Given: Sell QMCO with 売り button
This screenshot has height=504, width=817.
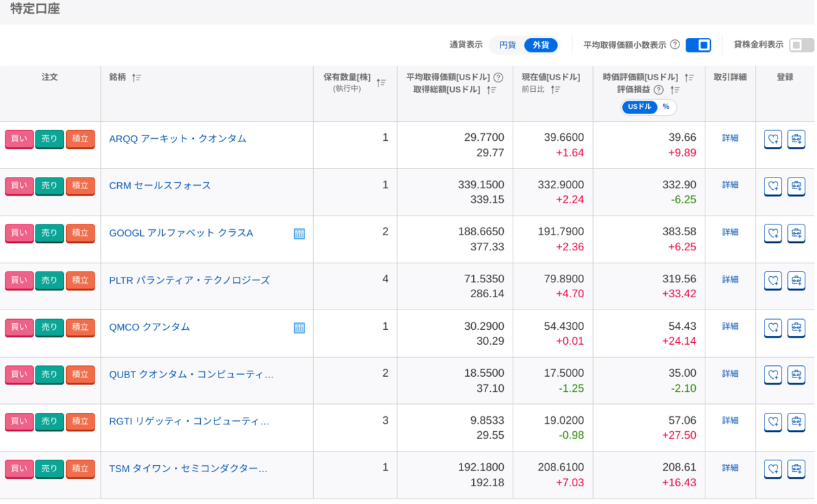Looking at the screenshot, I should (50, 328).
